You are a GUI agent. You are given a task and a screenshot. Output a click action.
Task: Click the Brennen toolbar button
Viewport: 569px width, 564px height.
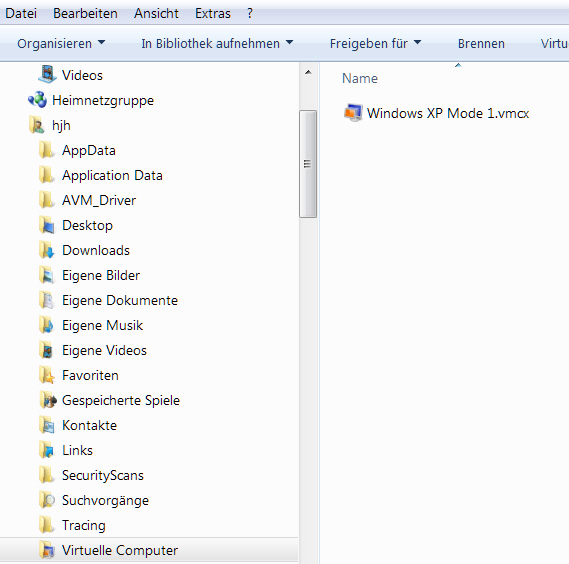click(481, 44)
